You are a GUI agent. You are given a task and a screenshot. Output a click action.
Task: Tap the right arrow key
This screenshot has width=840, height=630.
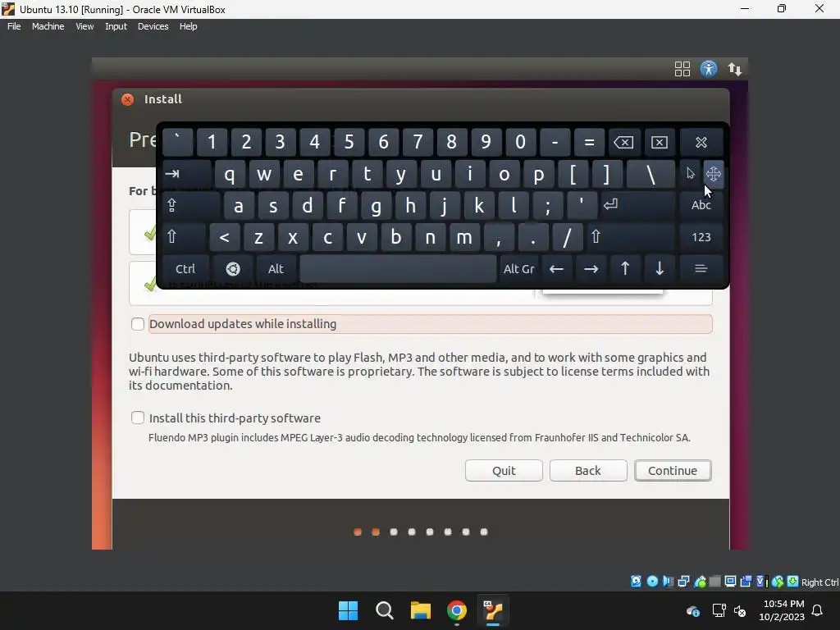click(x=591, y=269)
